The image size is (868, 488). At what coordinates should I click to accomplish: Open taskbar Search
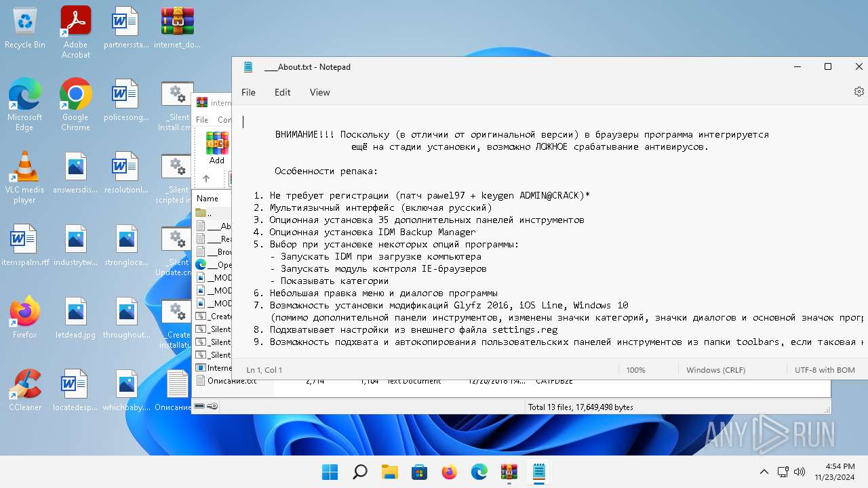click(360, 472)
